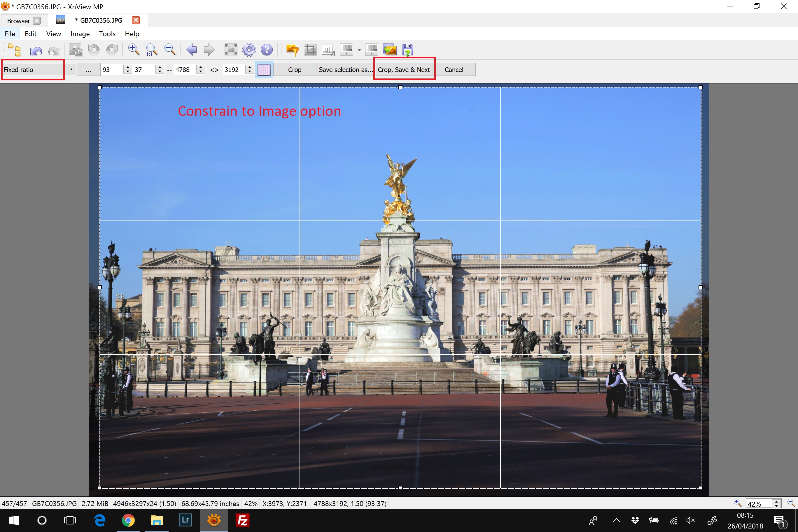Click the Crop, Save & Next button
The width and height of the screenshot is (798, 532).
(x=404, y=70)
